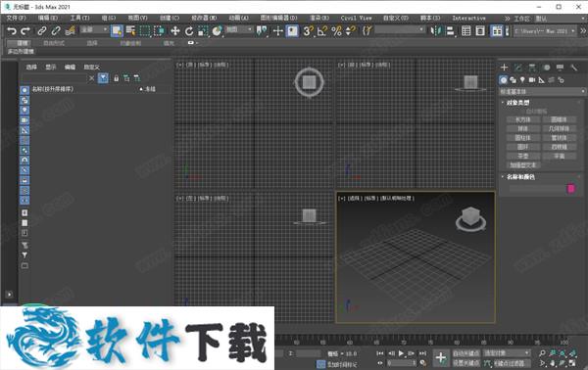Open the selection filter dropdown
This screenshot has width=588, height=370.
click(94, 29)
